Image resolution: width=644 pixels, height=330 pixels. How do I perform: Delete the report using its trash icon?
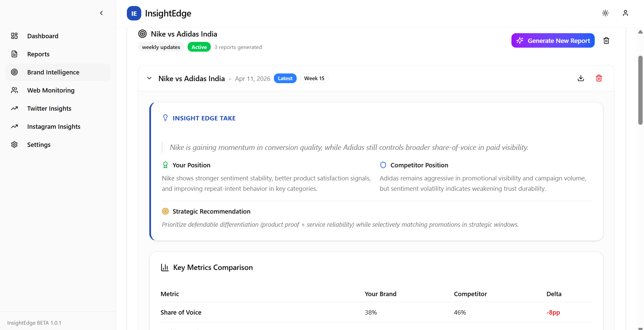pyautogui.click(x=599, y=78)
